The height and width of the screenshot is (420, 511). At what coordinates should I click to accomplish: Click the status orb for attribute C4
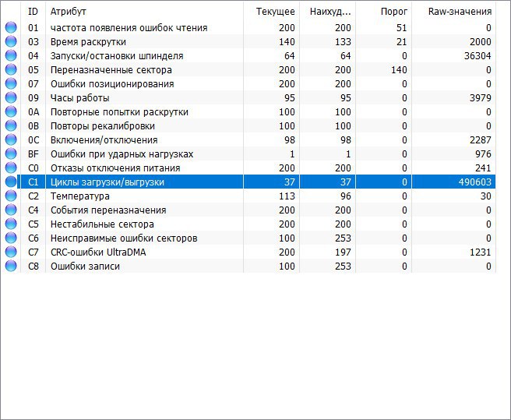11,210
